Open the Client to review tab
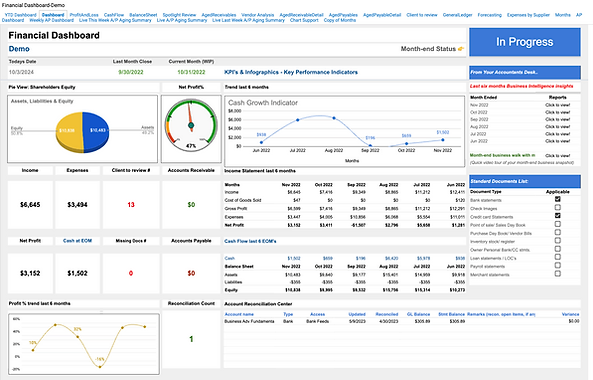This screenshot has width=593, height=380. click(422, 15)
